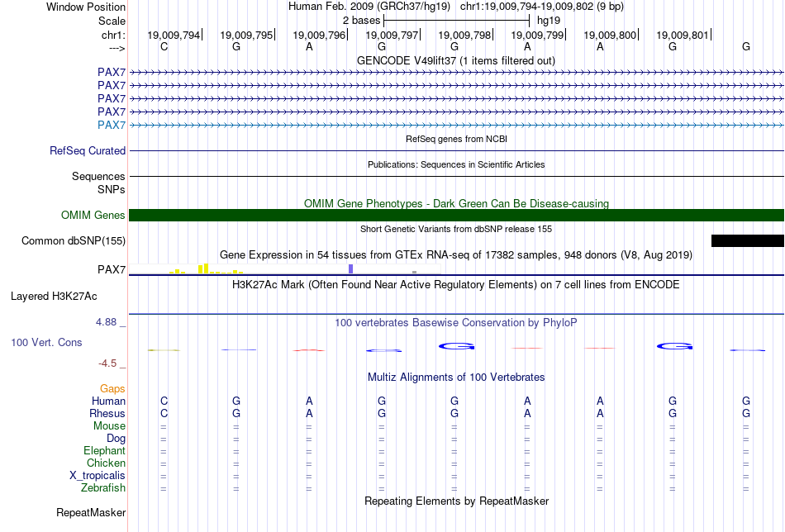This screenshot has height=532, width=785.
Task: Click the chr1: ruler label
Action: pos(113,35)
